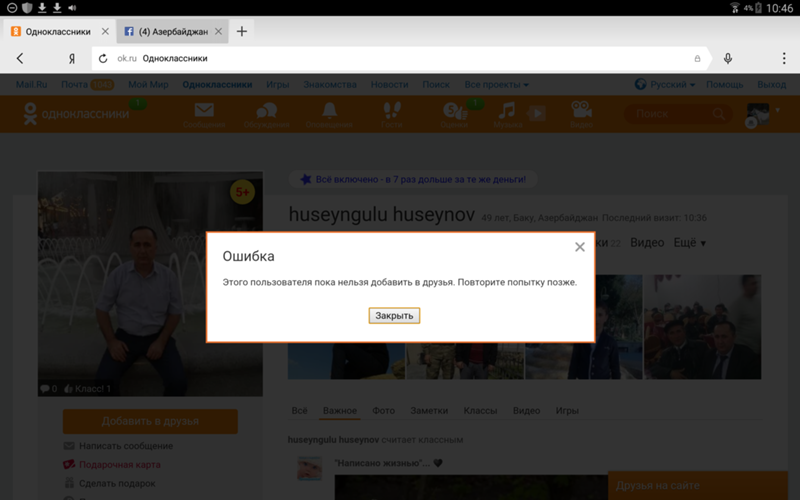800x500 pixels.
Task: Click Выход to log out
Action: pos(771,85)
